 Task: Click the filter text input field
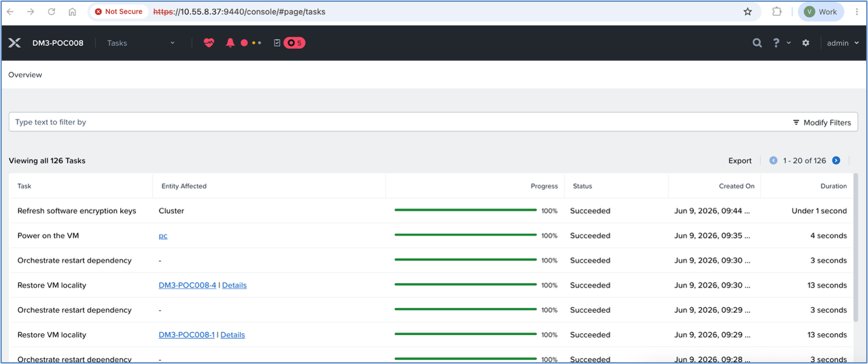point(399,122)
